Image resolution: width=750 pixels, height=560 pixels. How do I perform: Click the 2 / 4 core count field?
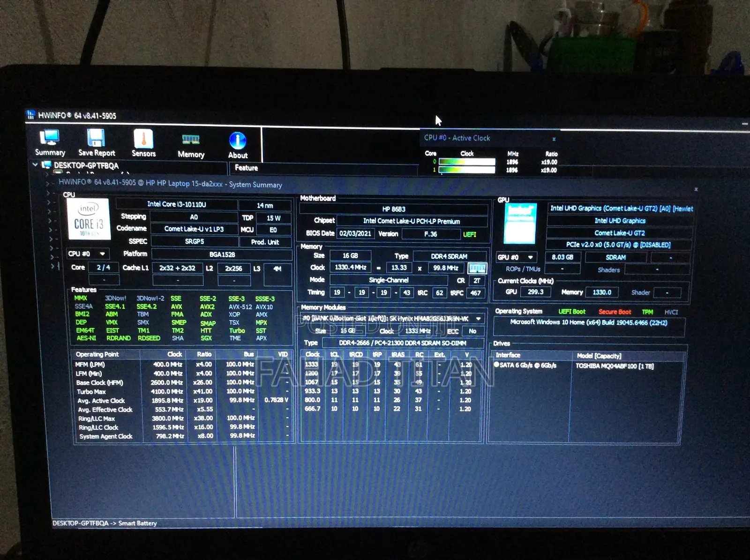click(x=103, y=268)
